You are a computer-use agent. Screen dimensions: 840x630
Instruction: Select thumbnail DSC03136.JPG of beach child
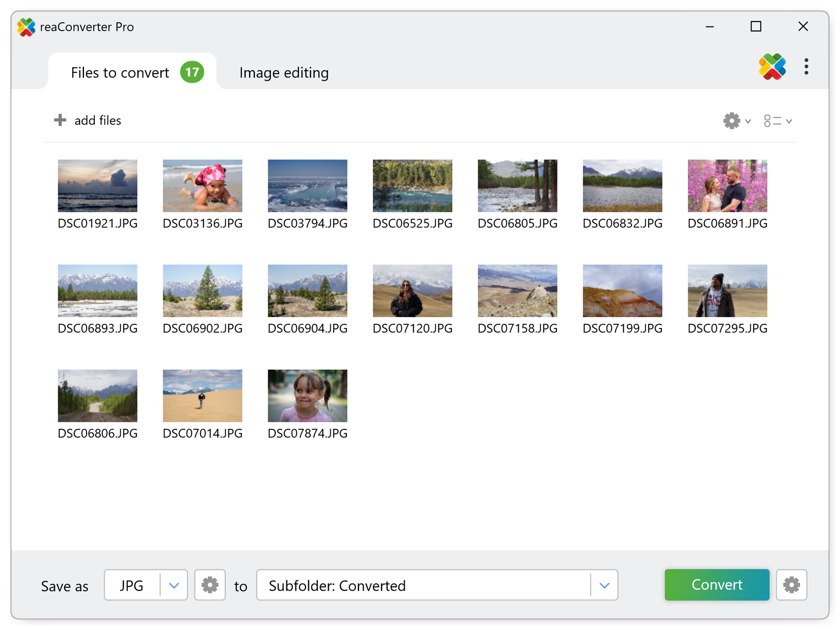pyautogui.click(x=202, y=186)
